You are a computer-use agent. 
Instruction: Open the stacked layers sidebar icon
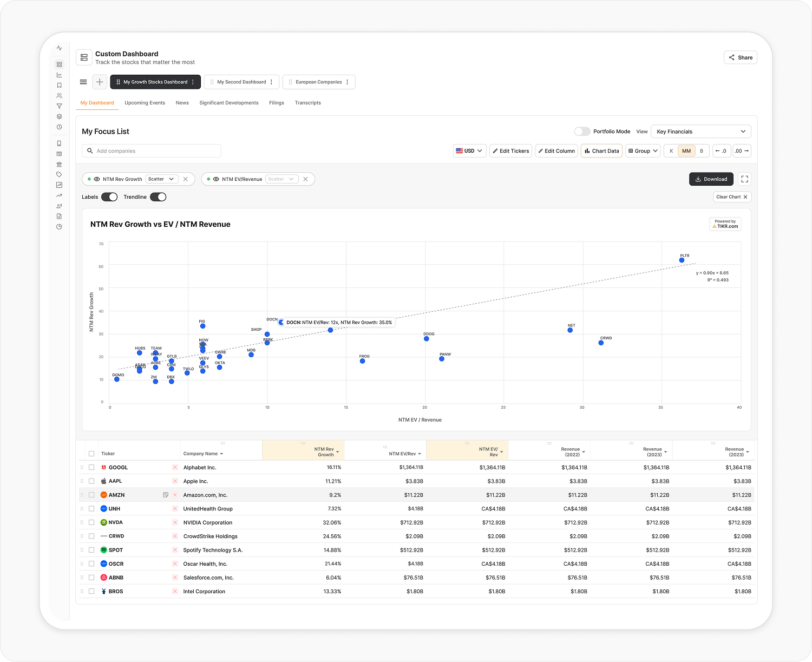pyautogui.click(x=60, y=116)
